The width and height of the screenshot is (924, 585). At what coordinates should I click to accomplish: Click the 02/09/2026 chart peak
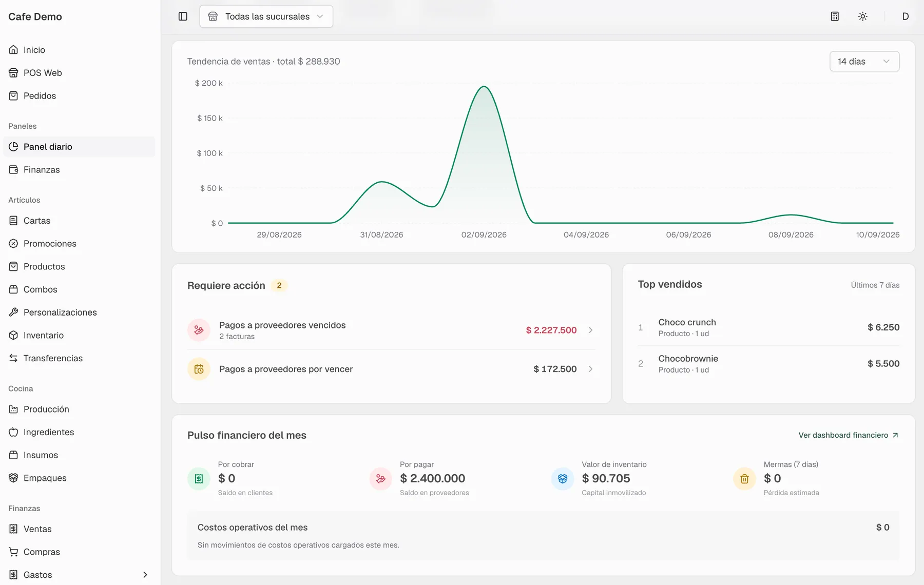coord(484,87)
